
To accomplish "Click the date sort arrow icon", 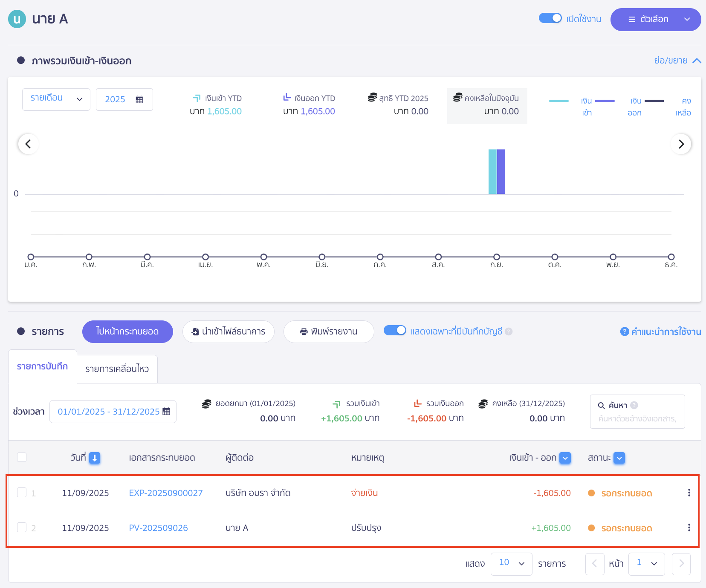I will [x=95, y=458].
